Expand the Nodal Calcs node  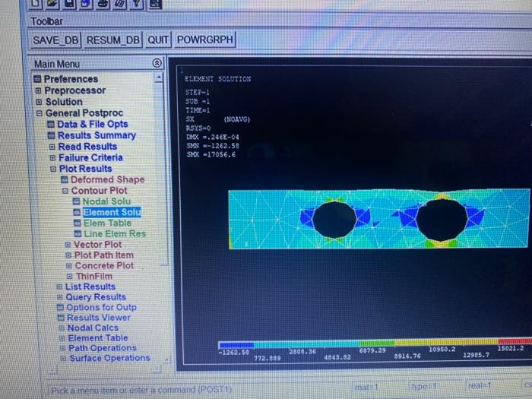pyautogui.click(x=62, y=328)
